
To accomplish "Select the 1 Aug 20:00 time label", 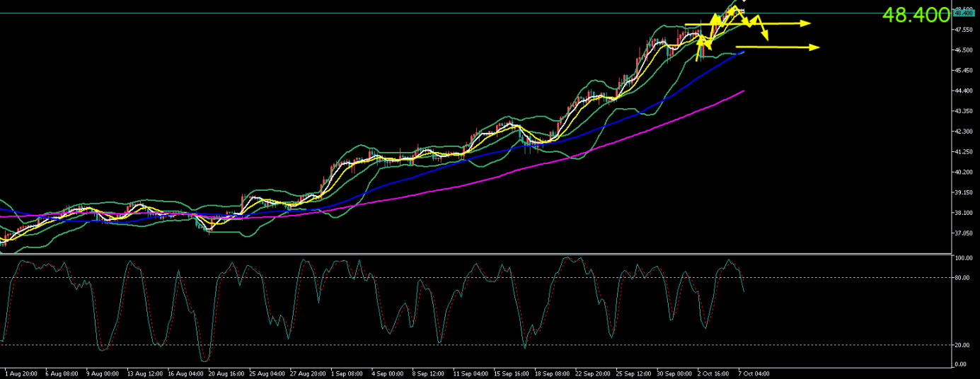I will click(19, 373).
